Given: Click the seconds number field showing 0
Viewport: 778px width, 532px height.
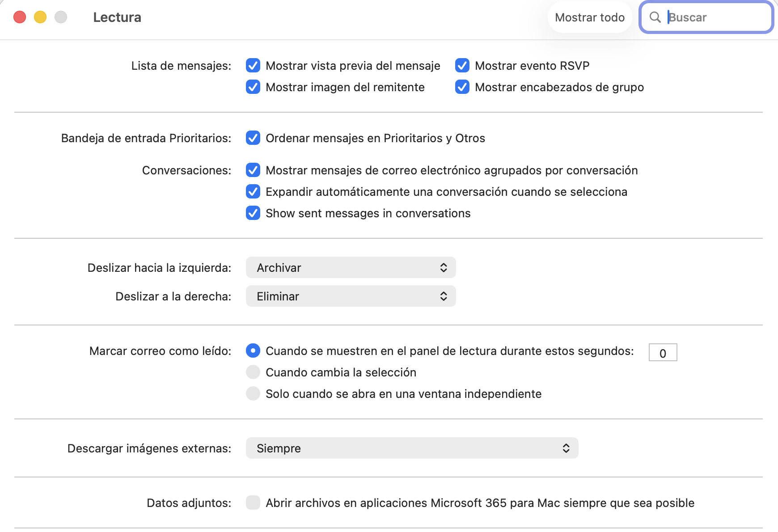Looking at the screenshot, I should coord(663,352).
